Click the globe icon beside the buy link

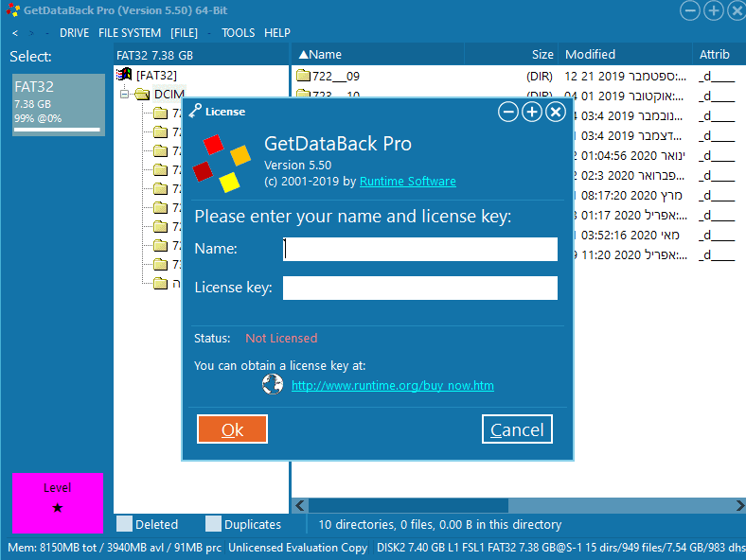click(x=273, y=385)
